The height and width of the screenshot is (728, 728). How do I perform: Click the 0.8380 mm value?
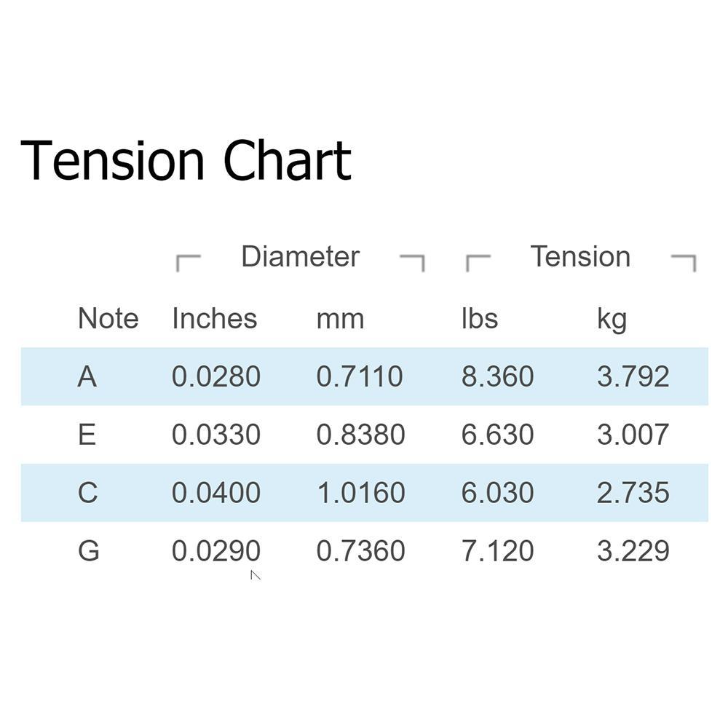361,435
